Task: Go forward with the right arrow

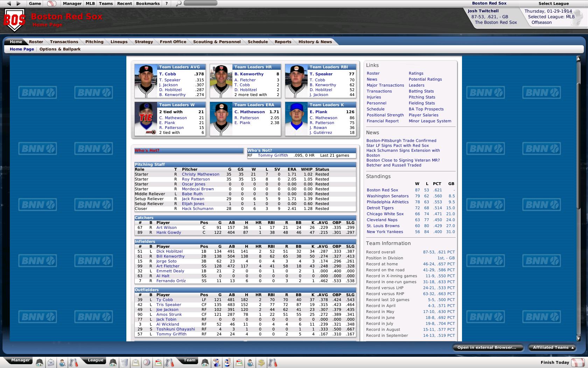Action: click(x=19, y=4)
